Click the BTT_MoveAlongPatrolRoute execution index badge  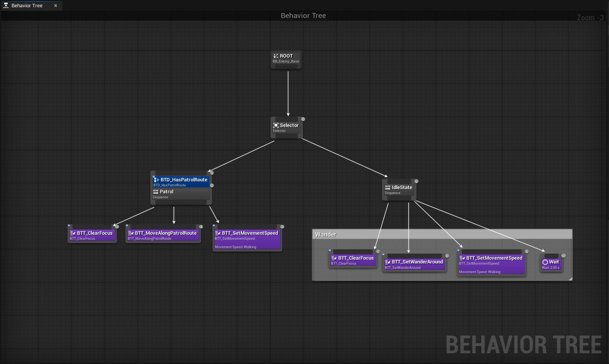click(201, 227)
